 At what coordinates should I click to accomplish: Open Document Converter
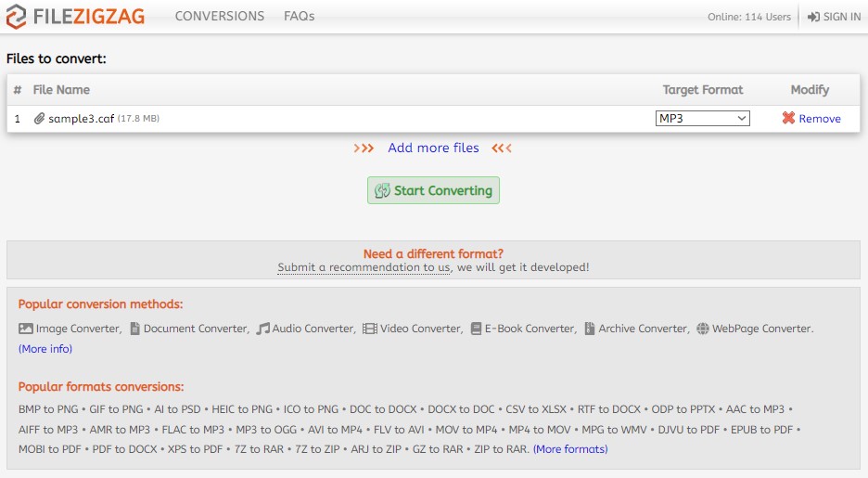pos(197,329)
